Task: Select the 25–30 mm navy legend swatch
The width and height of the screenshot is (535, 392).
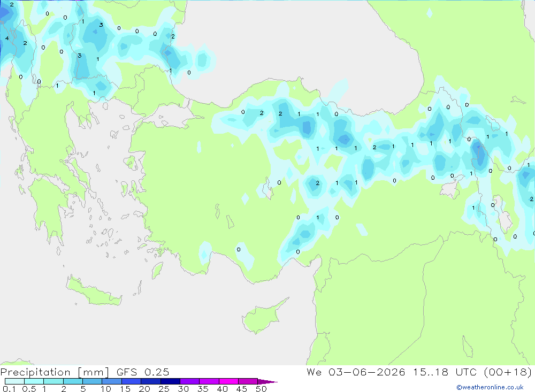Action: 170,381
